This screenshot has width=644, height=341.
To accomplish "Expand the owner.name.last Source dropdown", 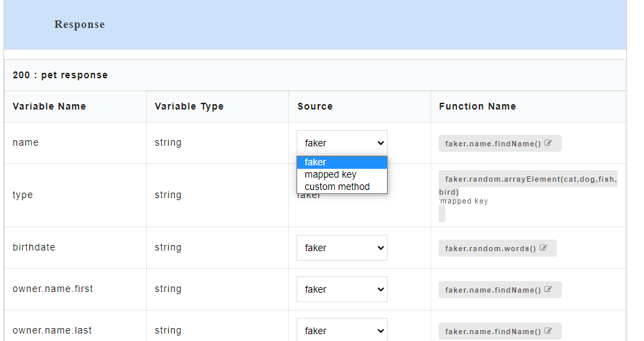I will 341,330.
